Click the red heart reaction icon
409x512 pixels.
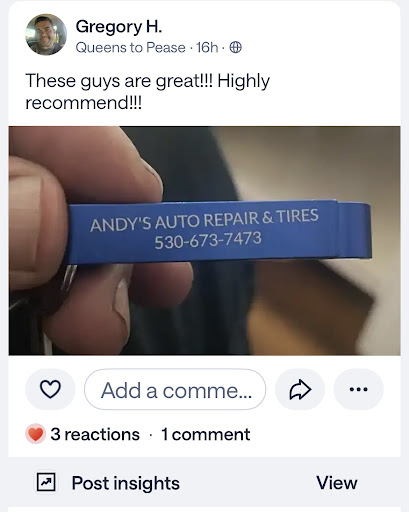pyautogui.click(x=35, y=434)
